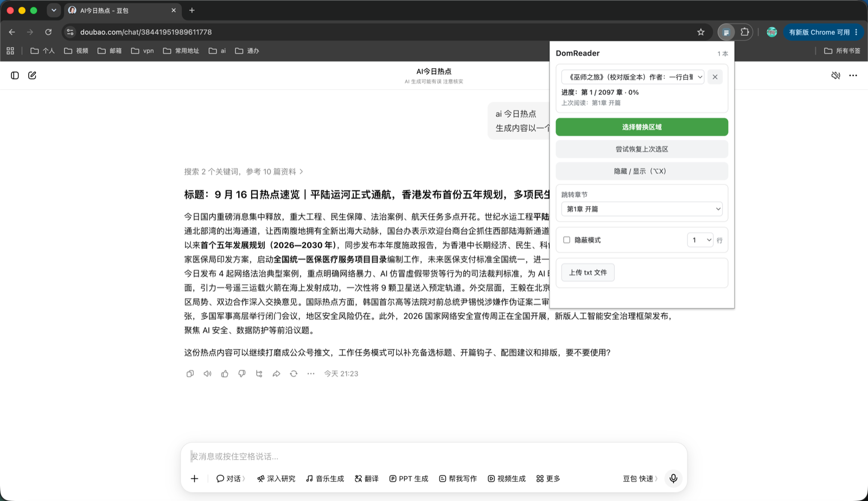Like the response with thumbs-up icon
The width and height of the screenshot is (868, 501).
click(x=225, y=374)
